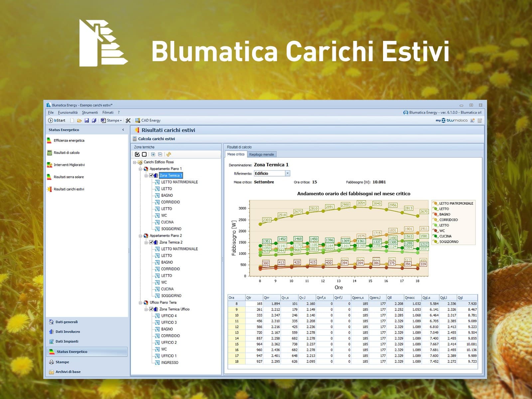The image size is (532, 399).
Task: Open Risultati di calcolo in sidebar
Action: tap(64, 153)
